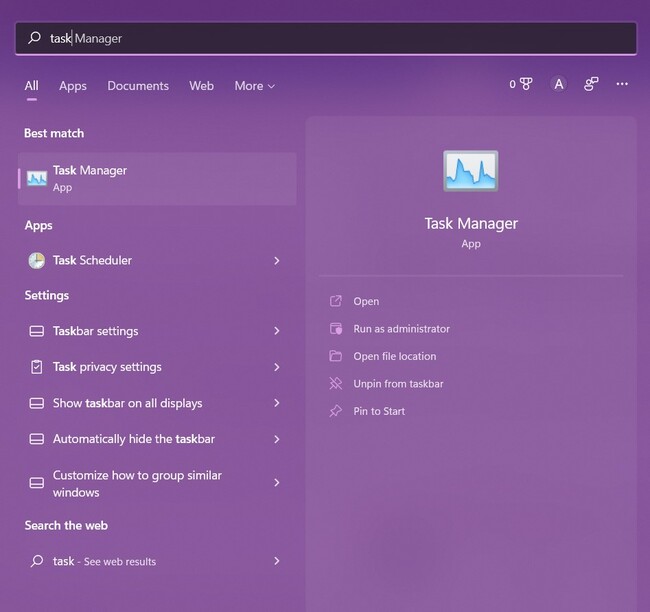Click the Run as administrator shield icon
Viewport: 650px width, 612px height.
coord(336,329)
